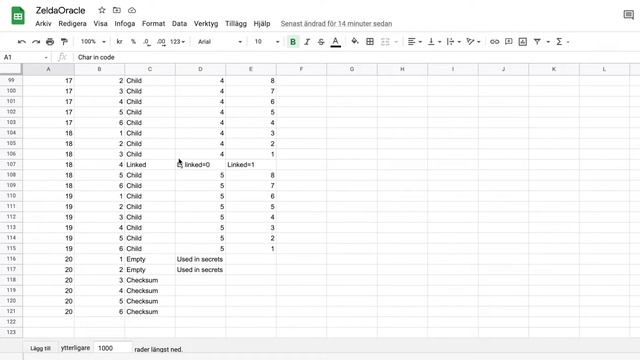Select 'Checksum' cell in row 121
The width and height of the screenshot is (640, 360).
pos(150,311)
